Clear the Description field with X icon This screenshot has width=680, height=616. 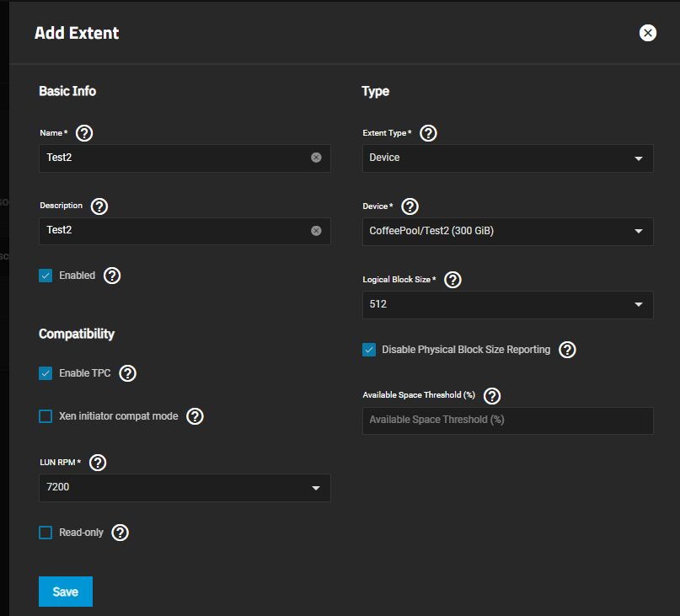pyautogui.click(x=316, y=230)
